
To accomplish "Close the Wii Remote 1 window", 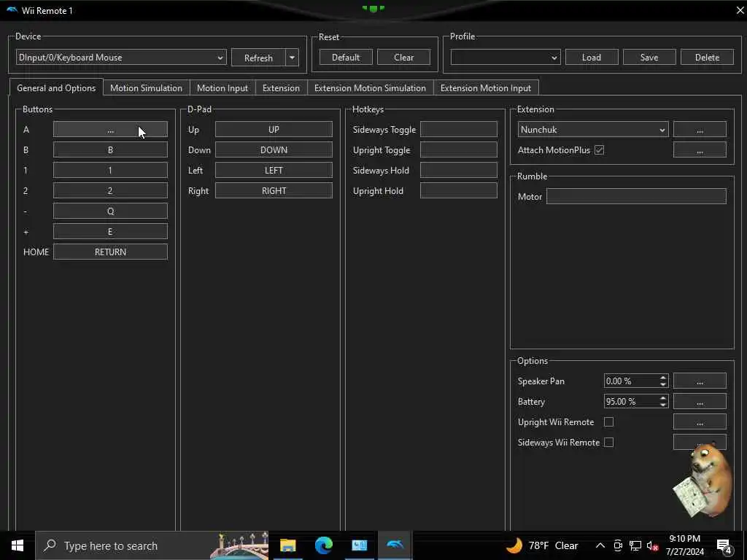I will 740,10.
